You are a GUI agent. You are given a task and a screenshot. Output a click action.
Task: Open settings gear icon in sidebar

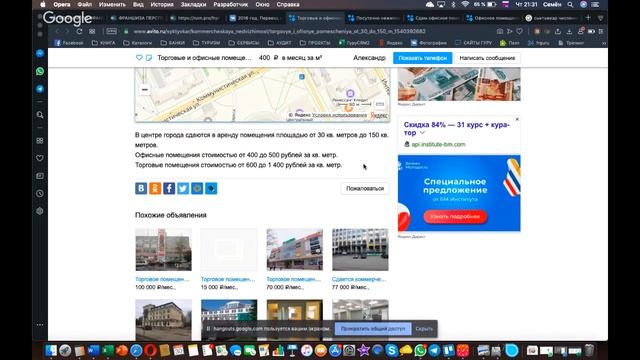click(40, 211)
